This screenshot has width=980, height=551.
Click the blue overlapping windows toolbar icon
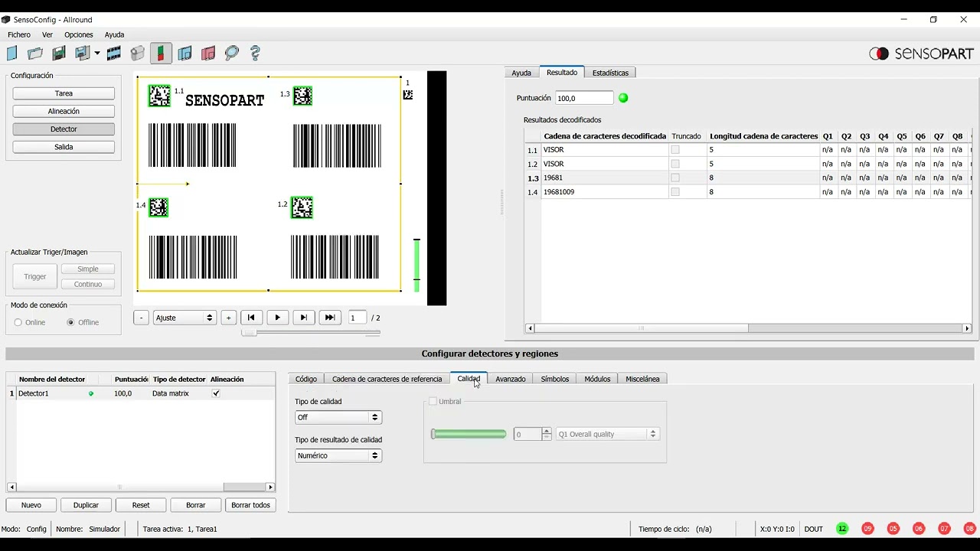coord(185,53)
